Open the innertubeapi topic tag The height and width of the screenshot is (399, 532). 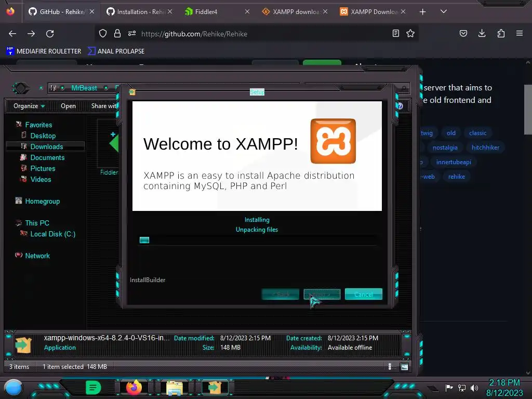tap(454, 162)
